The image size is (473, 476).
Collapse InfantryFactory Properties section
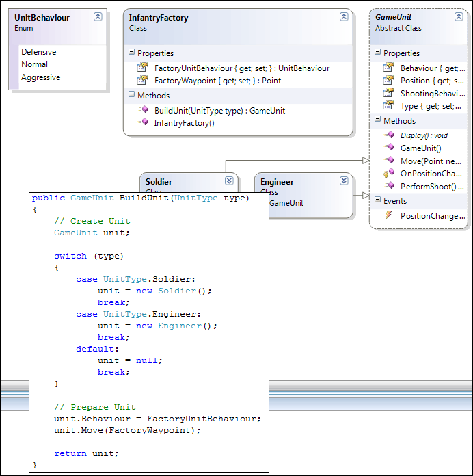(x=131, y=52)
